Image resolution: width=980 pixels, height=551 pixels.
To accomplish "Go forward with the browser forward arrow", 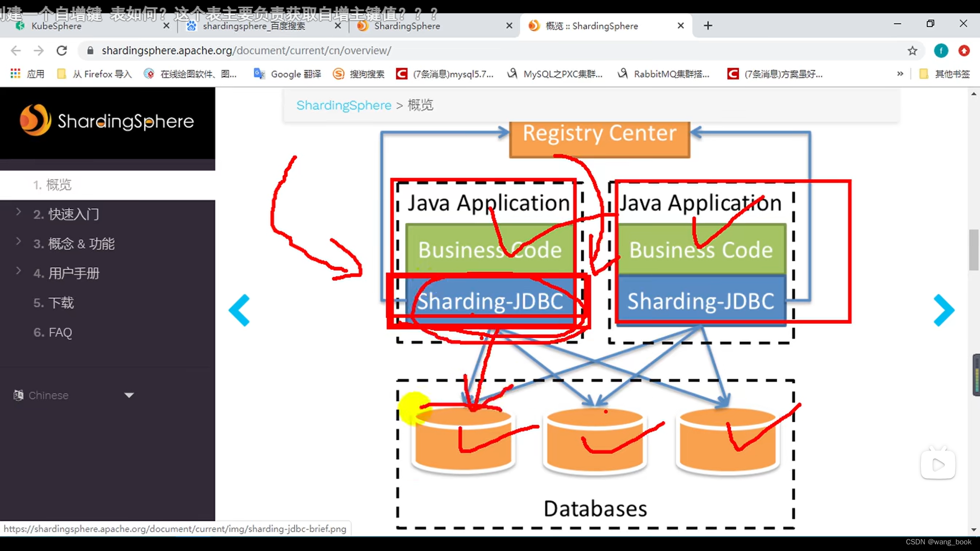I will [x=39, y=51].
